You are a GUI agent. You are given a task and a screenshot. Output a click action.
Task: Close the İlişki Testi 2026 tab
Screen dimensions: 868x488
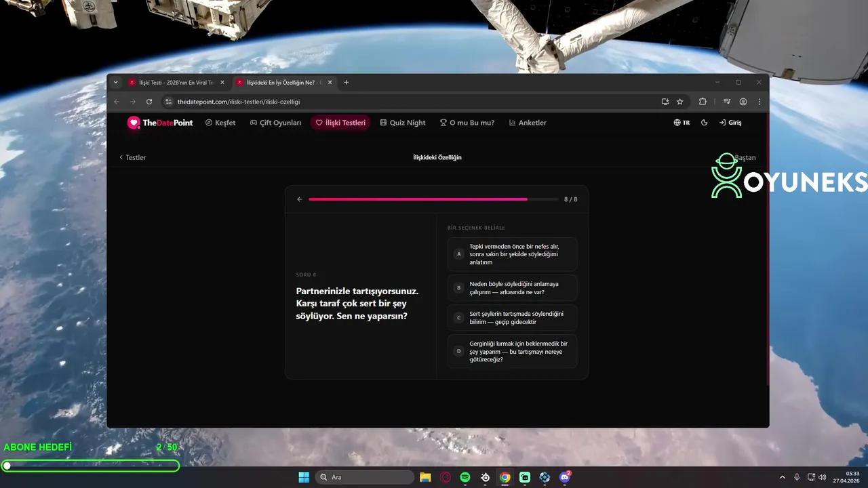222,83
